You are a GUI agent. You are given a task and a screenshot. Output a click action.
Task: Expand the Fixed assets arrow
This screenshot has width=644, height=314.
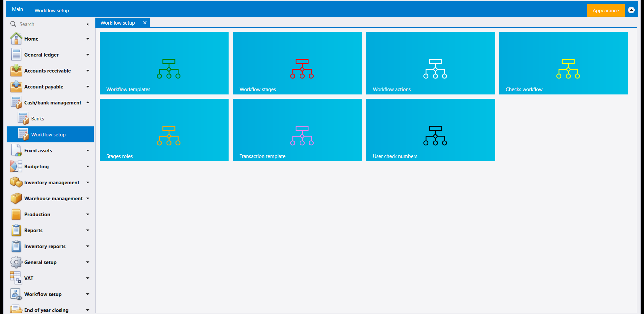pos(88,150)
